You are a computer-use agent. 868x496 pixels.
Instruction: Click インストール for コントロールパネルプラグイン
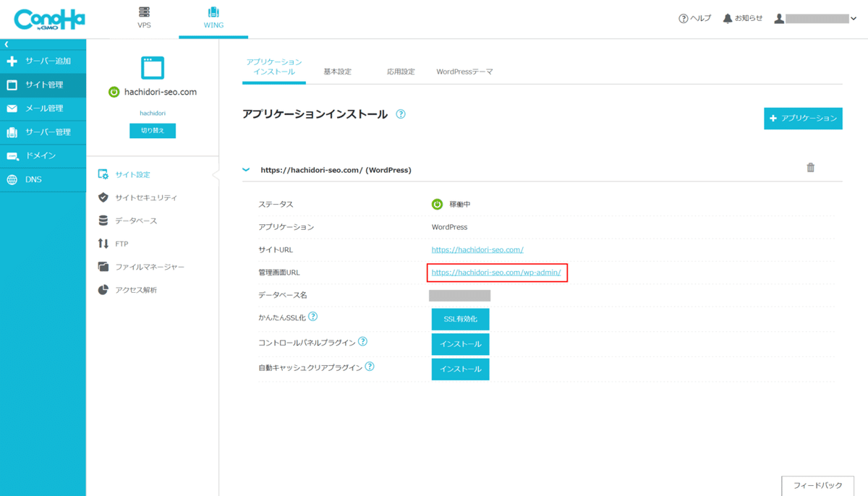coord(461,344)
